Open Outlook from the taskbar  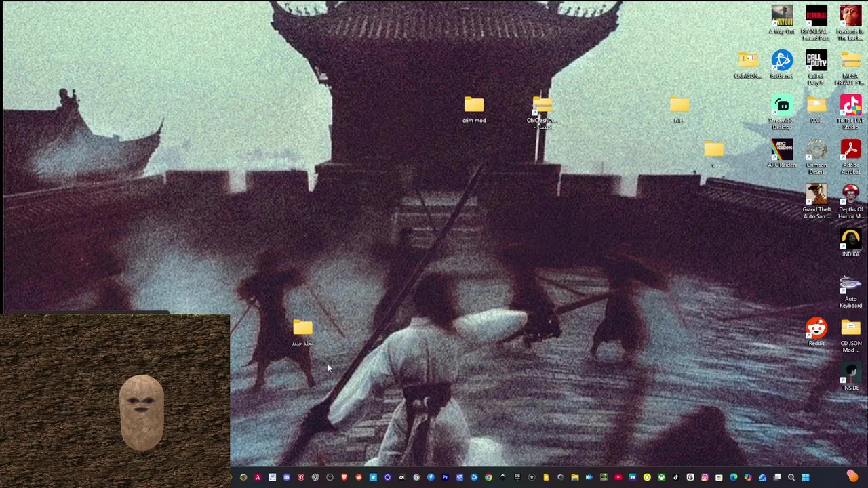coord(762,478)
